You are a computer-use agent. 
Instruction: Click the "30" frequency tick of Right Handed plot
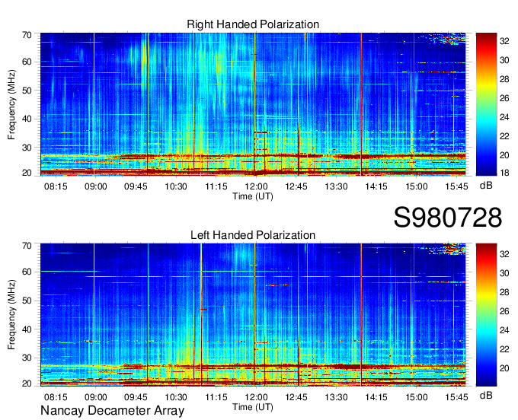click(x=27, y=148)
